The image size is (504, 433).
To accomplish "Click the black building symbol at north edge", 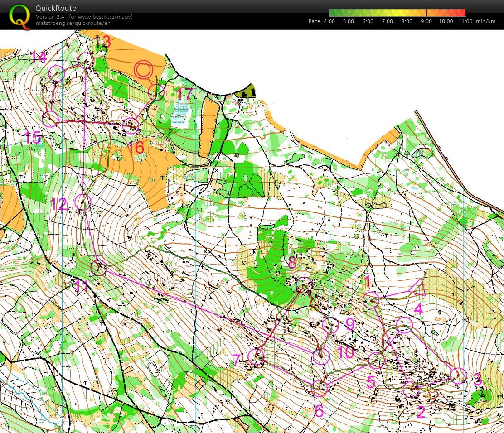I will coord(246,92).
